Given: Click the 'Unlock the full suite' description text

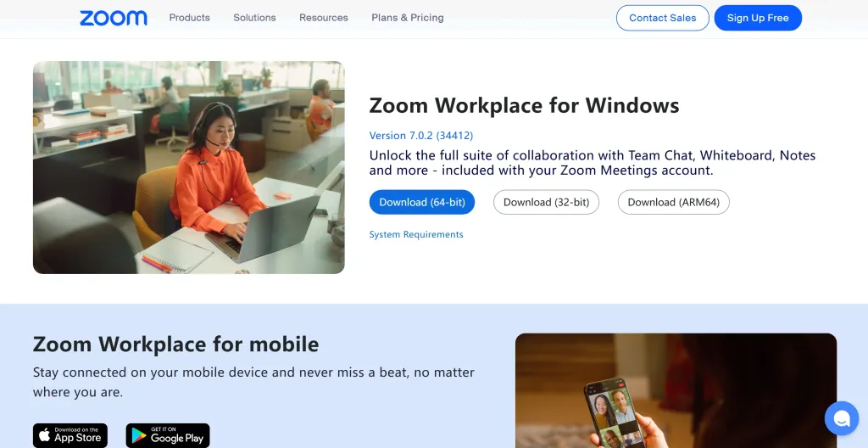Looking at the screenshot, I should click(593, 162).
